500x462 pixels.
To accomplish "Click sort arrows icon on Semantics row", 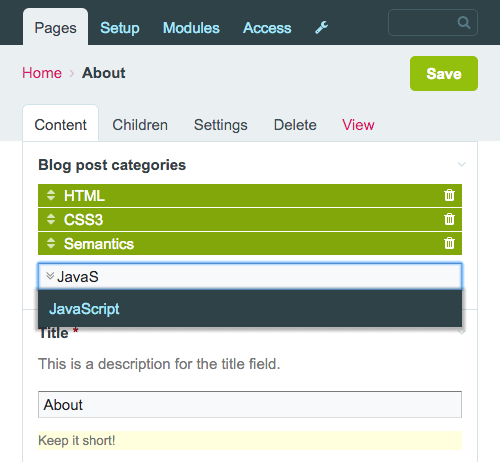I will coord(51,243).
